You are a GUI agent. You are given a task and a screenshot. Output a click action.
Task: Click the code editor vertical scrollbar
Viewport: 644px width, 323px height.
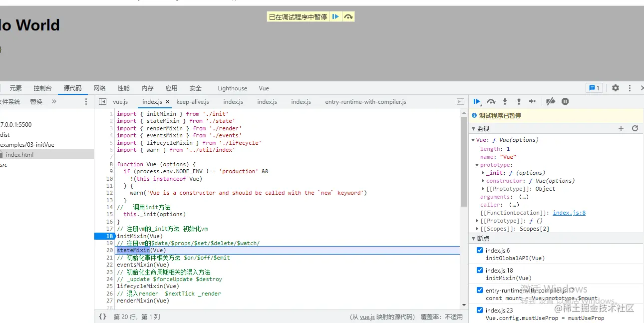point(464,162)
